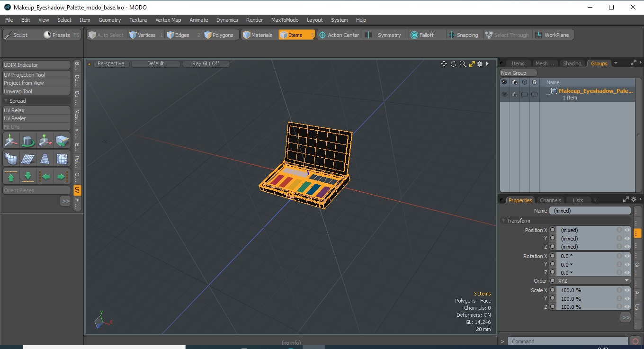Click the group mesh icon beside Makeup_Eyeshadow_Pale

[x=554, y=91]
